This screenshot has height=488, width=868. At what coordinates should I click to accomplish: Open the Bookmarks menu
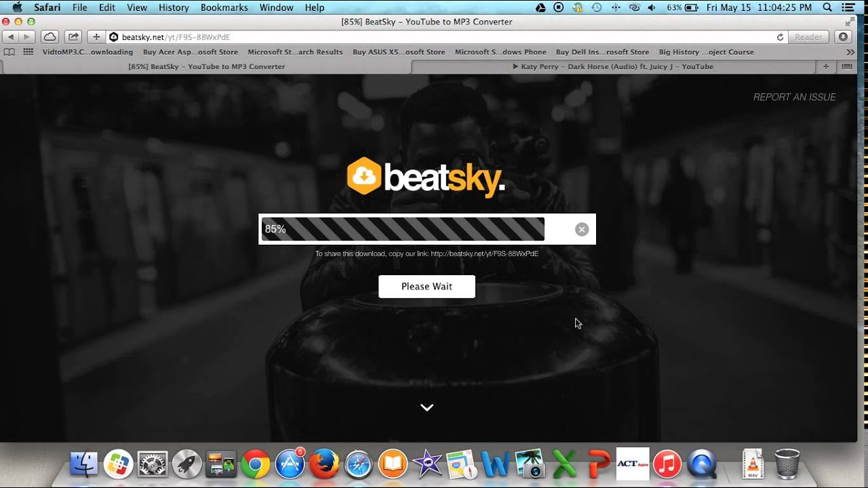[x=225, y=7]
